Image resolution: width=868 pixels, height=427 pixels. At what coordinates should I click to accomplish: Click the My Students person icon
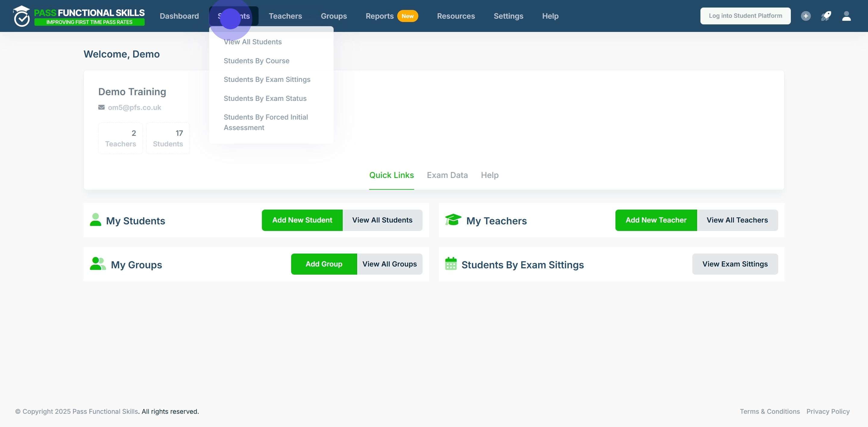95,220
